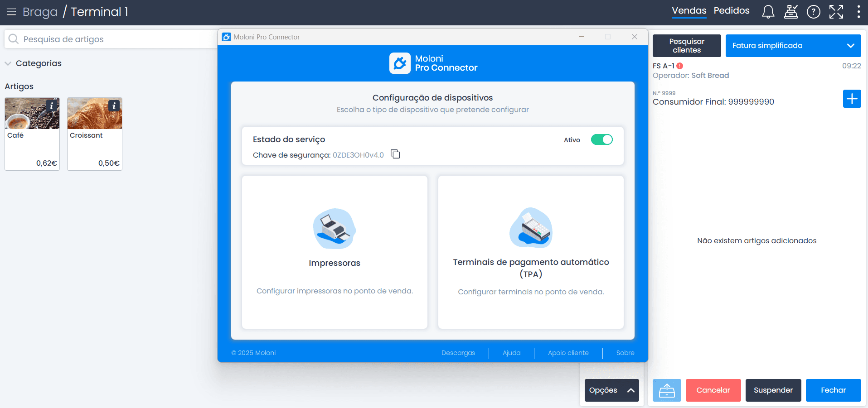This screenshot has height=408, width=868.
Task: Click the FS A-1 document number
Action: [664, 66]
